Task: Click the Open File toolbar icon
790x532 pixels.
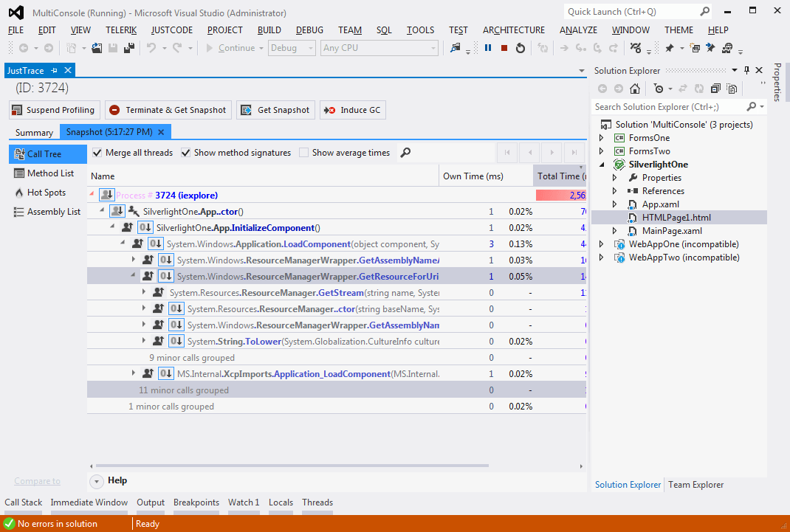Action: (97, 48)
